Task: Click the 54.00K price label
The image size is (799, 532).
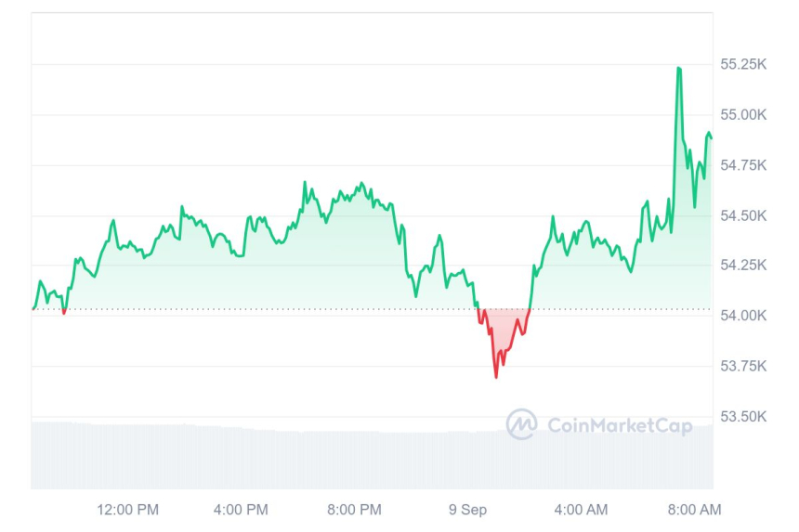Action: (x=743, y=316)
